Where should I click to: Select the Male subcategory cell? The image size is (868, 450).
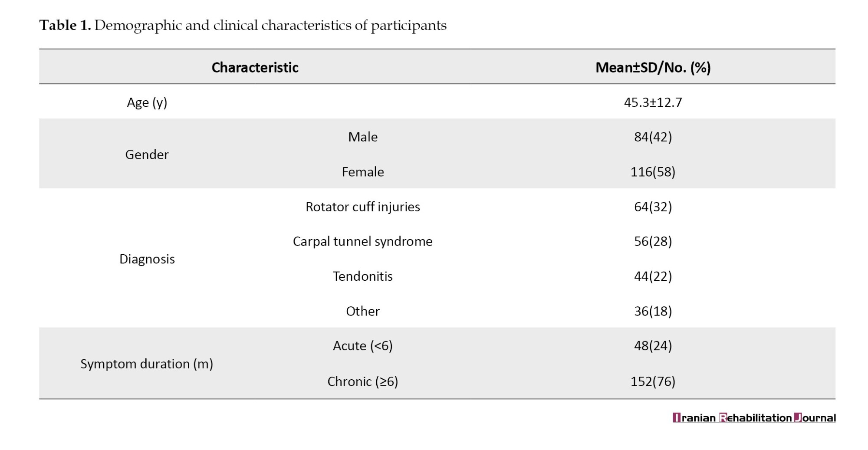click(363, 137)
